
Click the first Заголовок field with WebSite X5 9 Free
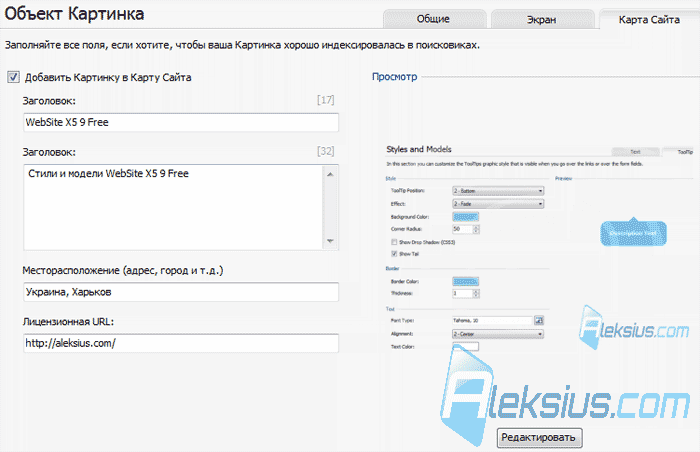[181, 122]
